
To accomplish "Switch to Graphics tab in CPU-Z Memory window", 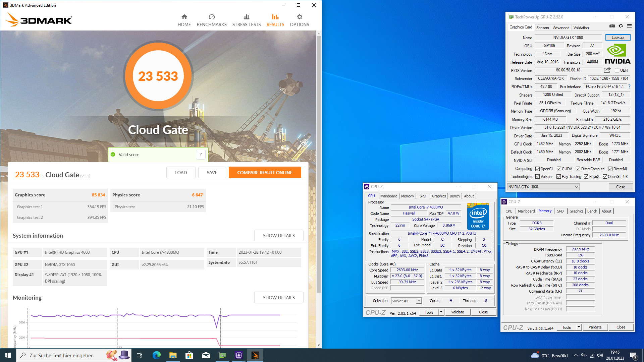I will pyautogui.click(x=576, y=211).
